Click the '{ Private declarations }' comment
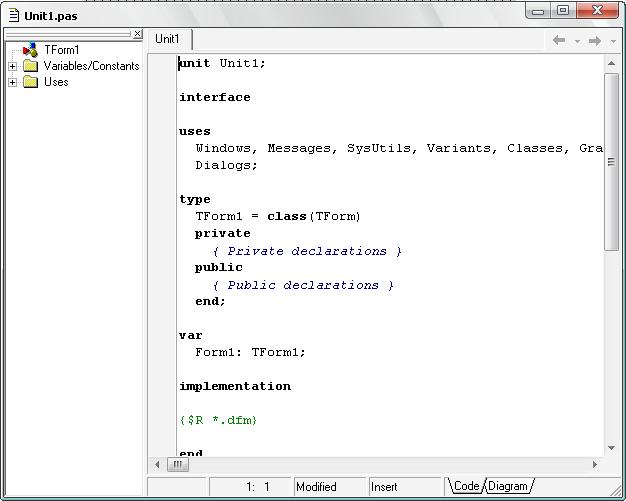 [x=307, y=251]
